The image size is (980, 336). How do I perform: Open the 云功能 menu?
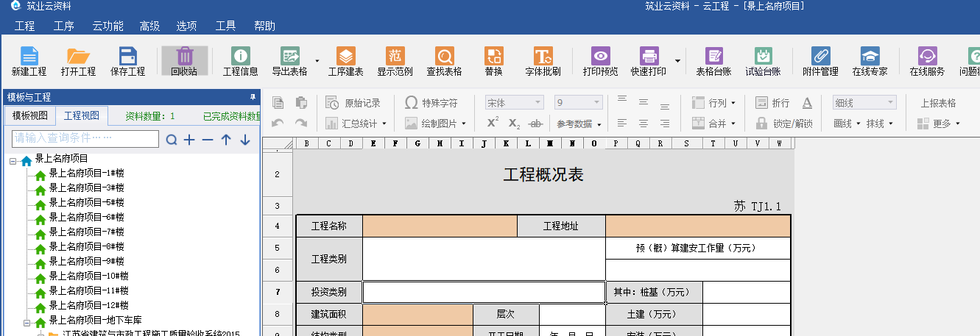(107, 26)
